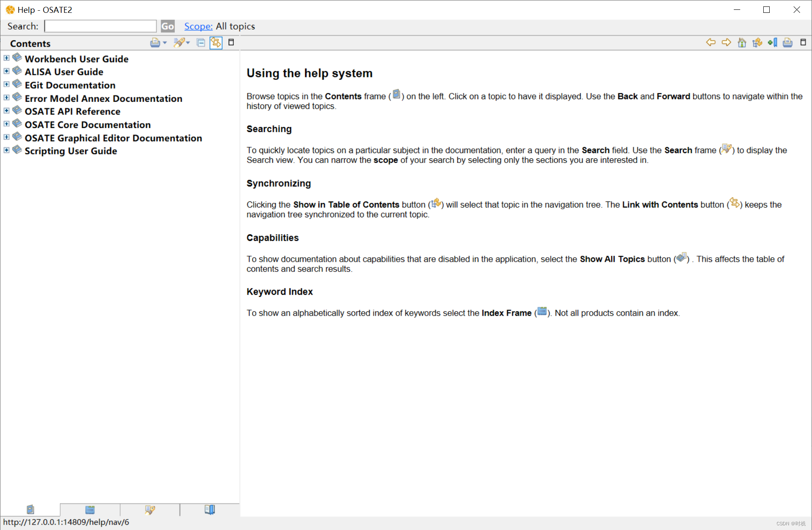
Task: Switch to the Search Results tab at bottom
Action: (150, 509)
